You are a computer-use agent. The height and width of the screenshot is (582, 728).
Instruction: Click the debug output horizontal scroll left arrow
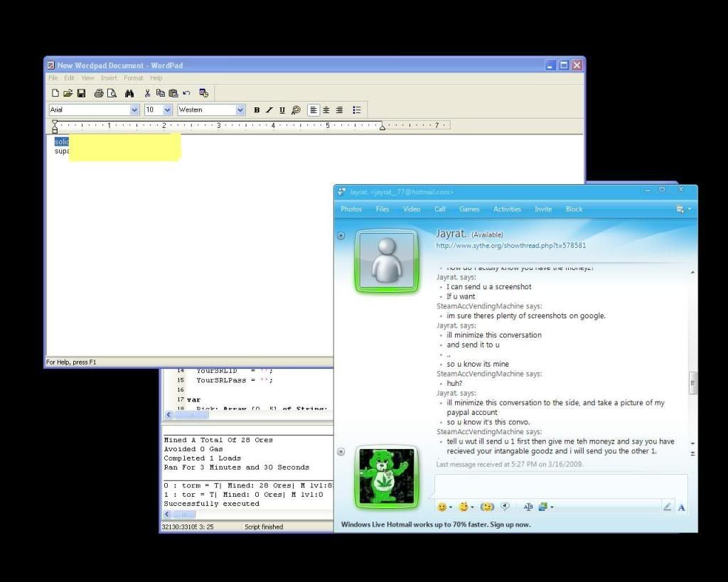pos(168,514)
